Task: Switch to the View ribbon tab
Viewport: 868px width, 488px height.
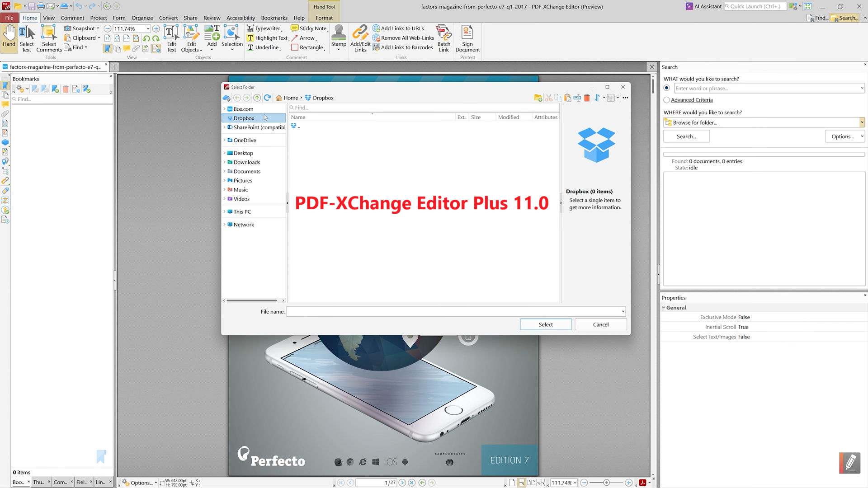Action: tap(49, 18)
